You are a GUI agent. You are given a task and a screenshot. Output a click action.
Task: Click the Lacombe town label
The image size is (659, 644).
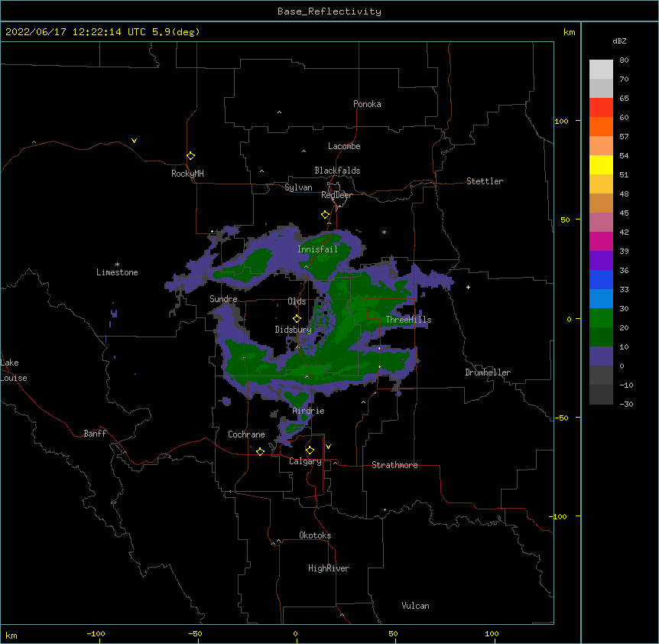[x=344, y=146]
